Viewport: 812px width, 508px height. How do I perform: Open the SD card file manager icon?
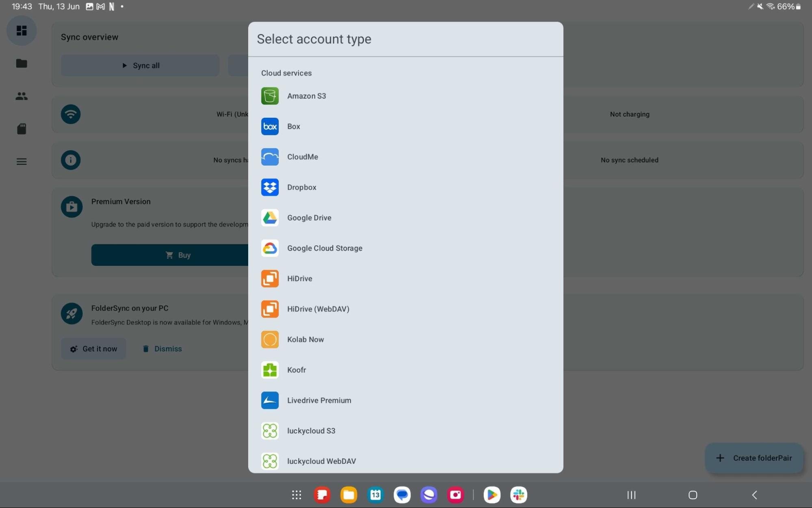tap(22, 129)
